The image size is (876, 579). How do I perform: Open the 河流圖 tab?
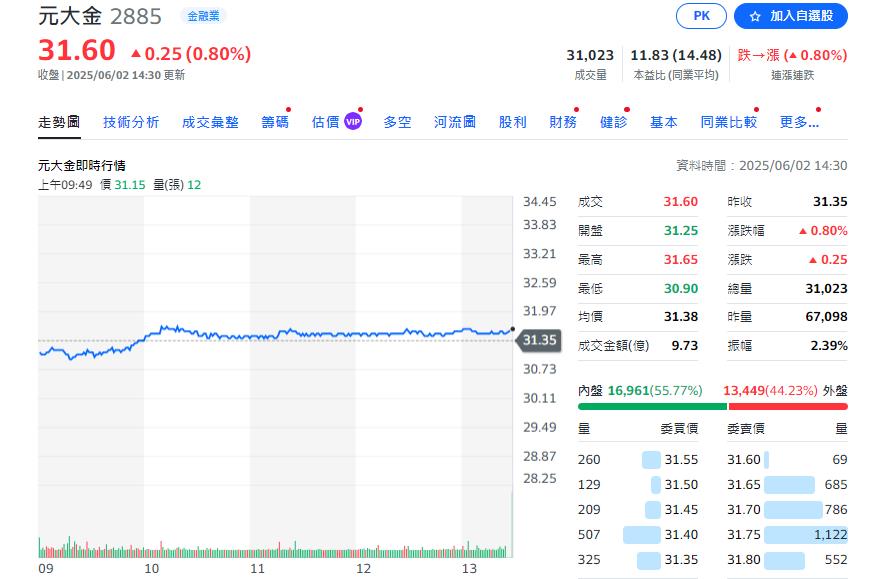click(x=454, y=122)
